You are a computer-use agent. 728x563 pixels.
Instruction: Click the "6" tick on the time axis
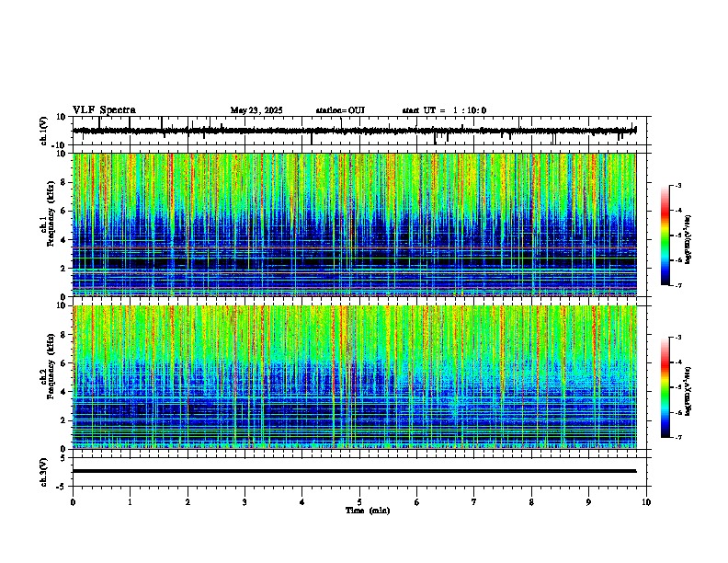pos(417,502)
